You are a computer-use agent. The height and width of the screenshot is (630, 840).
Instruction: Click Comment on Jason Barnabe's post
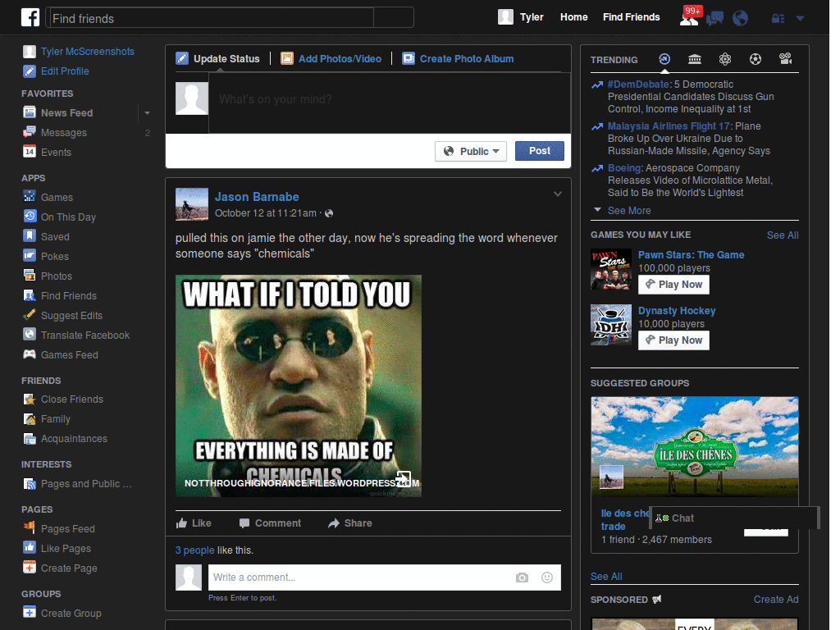click(x=270, y=523)
